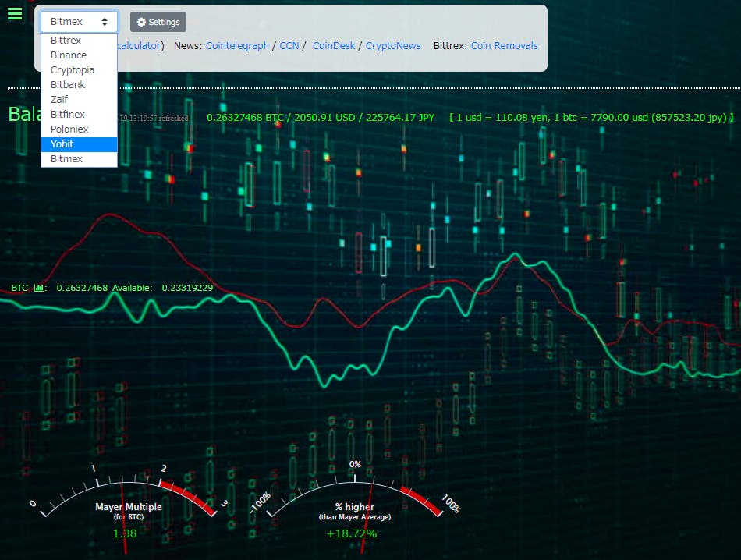
Task: Click the gear icon in Settings
Action: [x=141, y=23]
